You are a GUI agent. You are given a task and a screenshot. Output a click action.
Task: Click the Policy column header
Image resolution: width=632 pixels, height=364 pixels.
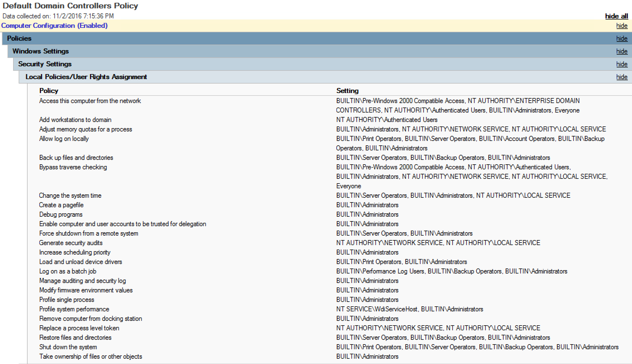click(49, 91)
